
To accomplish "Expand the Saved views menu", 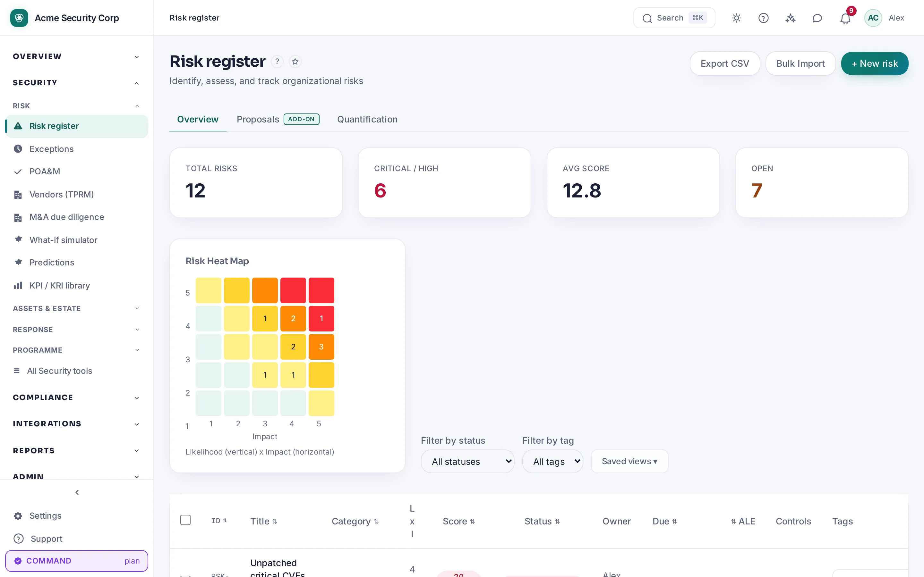I will tap(629, 461).
